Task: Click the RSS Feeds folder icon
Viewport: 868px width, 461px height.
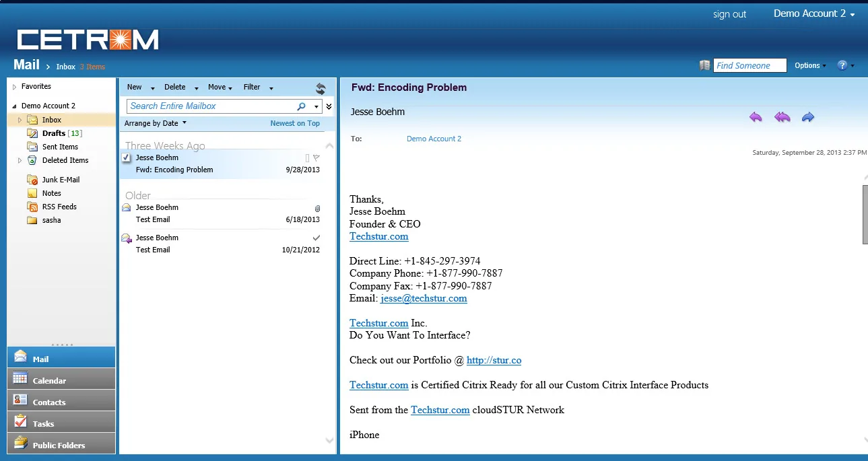Action: pyautogui.click(x=32, y=207)
